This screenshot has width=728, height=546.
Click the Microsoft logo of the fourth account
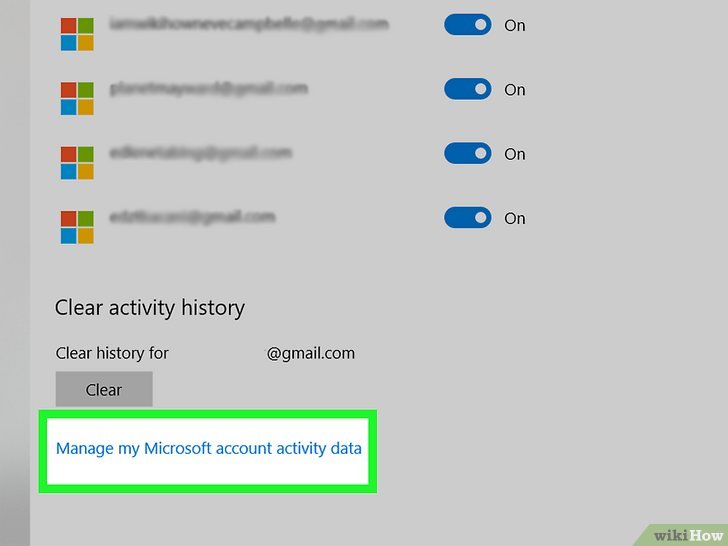tap(77, 227)
